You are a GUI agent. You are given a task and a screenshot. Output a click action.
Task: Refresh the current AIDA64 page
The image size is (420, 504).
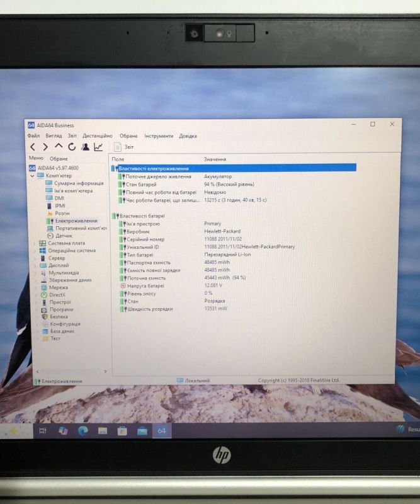tap(72, 147)
